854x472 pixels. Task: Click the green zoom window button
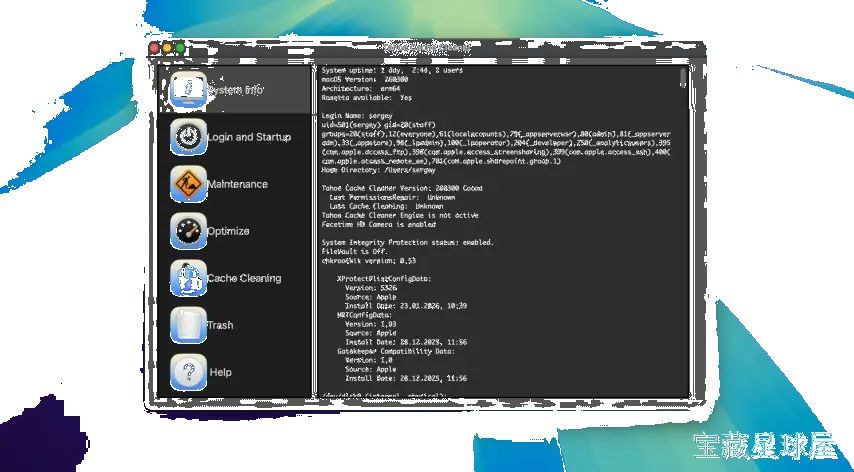pyautogui.click(x=180, y=48)
